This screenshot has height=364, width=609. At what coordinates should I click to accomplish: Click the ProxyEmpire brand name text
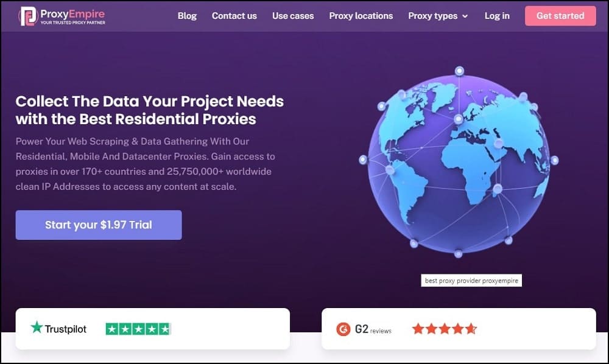tap(72, 13)
